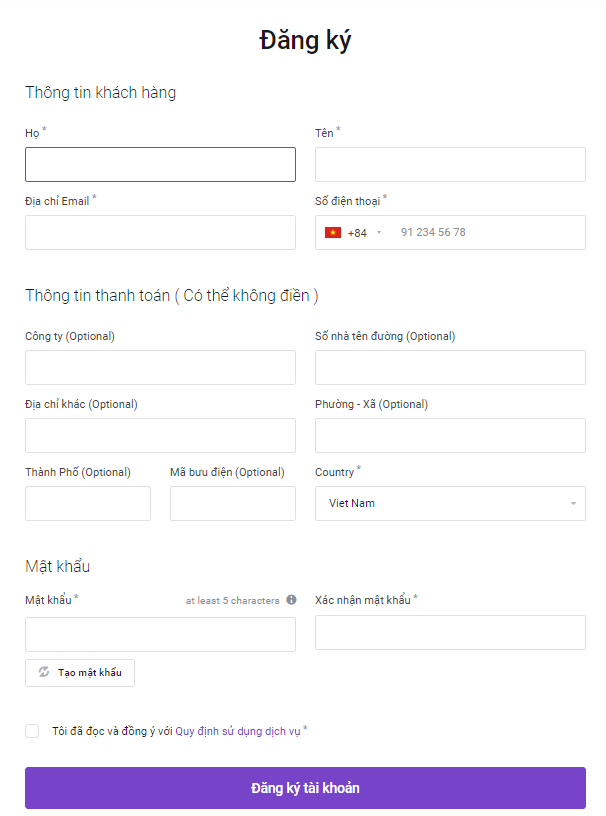
Task: Click the refresh icon in Tạo mật khẩu
Action: [x=44, y=672]
